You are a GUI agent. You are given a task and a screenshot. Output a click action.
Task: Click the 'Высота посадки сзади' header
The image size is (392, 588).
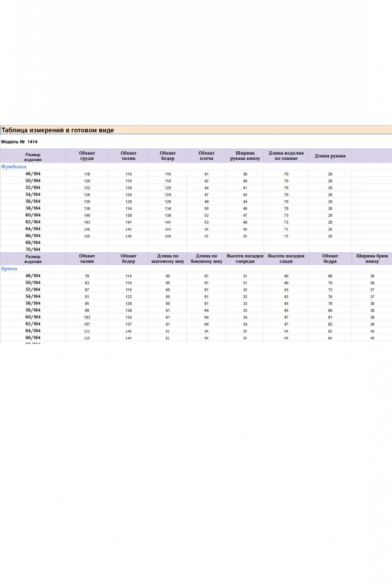point(286,258)
